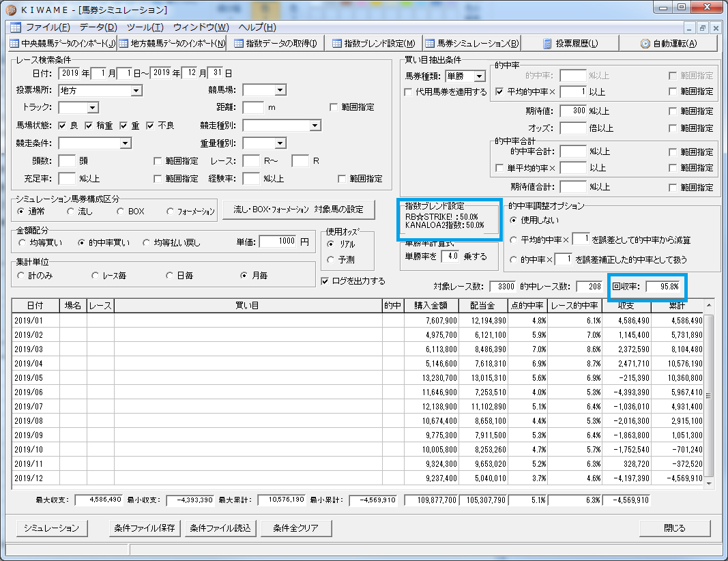
Task: Select 日毎 aggregation unit
Action: (169, 276)
